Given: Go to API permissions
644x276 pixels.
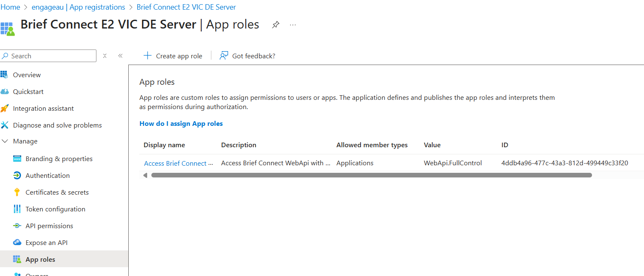Looking at the screenshot, I should [x=49, y=226].
